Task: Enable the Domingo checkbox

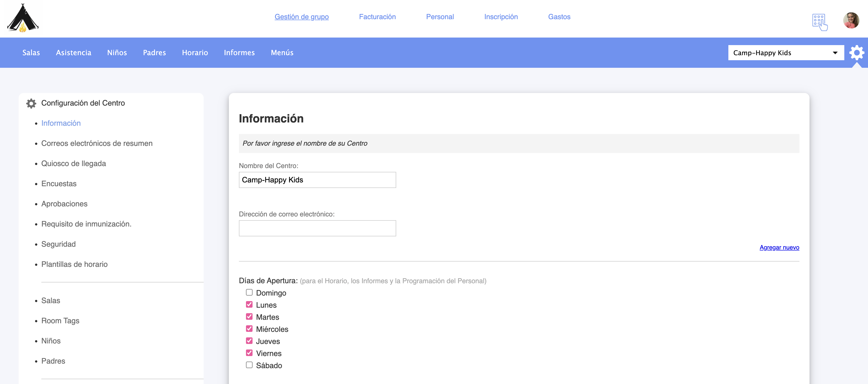Action: [249, 292]
